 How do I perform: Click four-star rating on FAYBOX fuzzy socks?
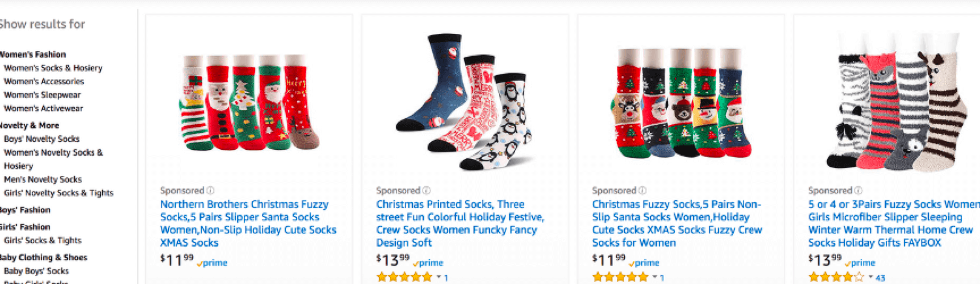coord(836,278)
